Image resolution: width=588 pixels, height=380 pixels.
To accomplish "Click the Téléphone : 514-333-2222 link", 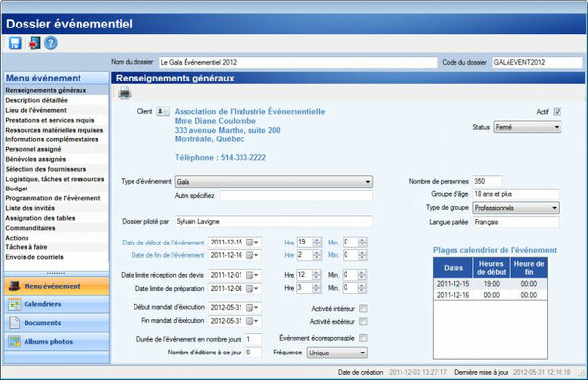I will click(x=220, y=157).
